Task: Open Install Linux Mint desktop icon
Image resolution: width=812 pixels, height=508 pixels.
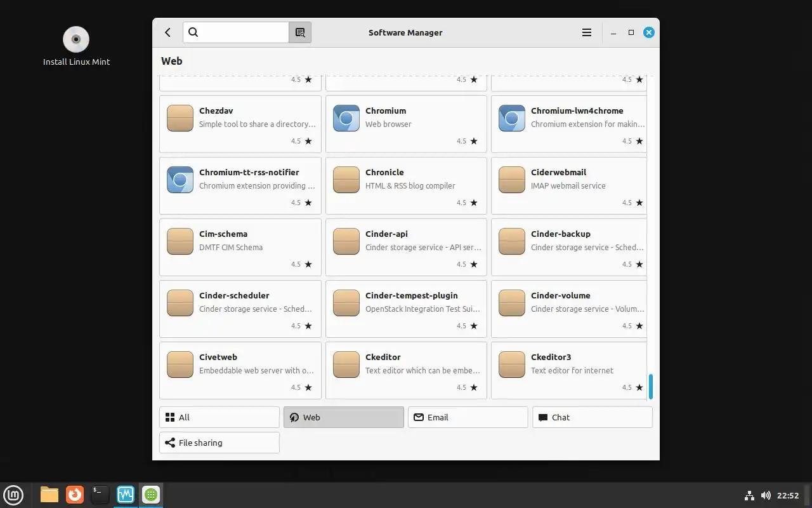Action: coord(76,46)
